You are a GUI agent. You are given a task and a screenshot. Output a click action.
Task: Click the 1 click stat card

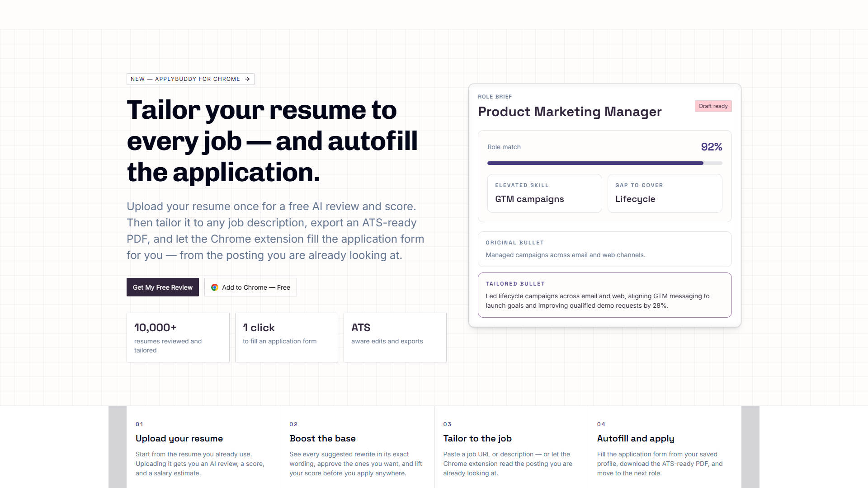287,338
